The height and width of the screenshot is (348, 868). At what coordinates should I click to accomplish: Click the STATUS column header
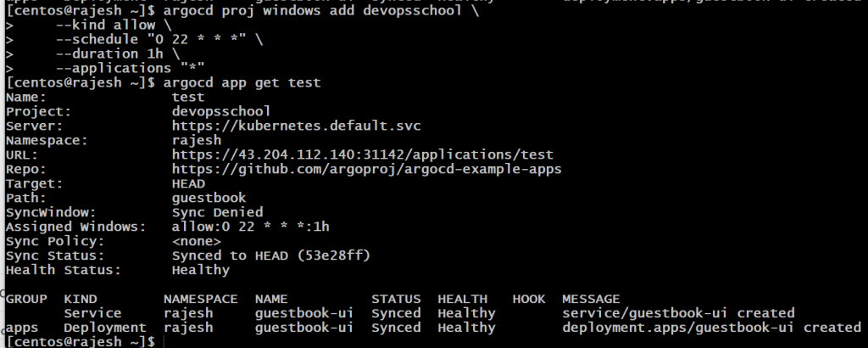coord(396,299)
